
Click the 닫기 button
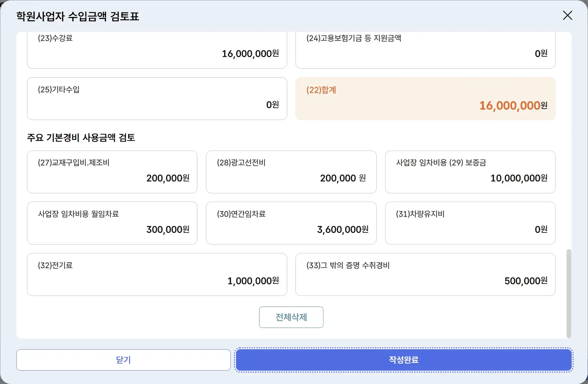point(123,360)
